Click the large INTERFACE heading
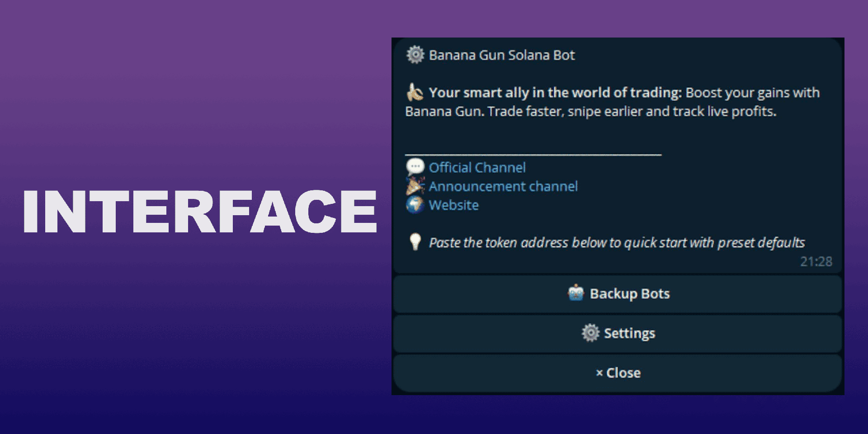 coord(199,212)
